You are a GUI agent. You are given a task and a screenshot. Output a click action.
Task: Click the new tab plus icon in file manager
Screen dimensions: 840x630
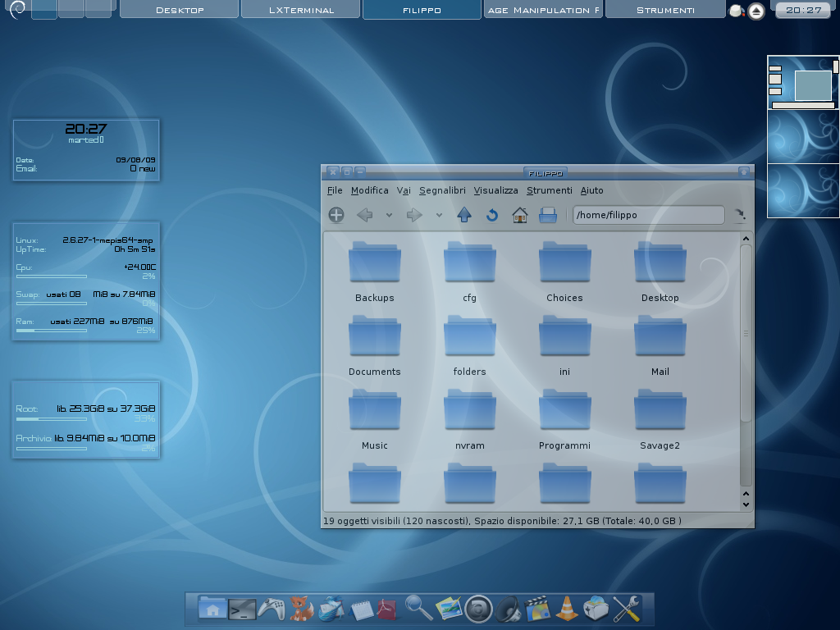click(336, 215)
